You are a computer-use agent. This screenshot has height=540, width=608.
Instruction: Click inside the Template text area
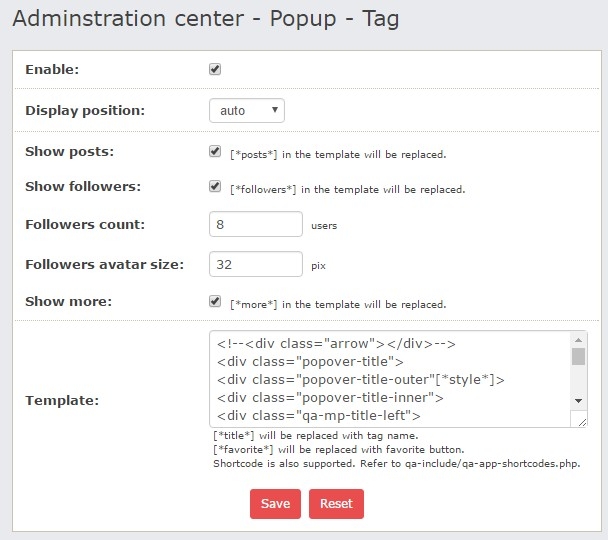[x=390, y=379]
